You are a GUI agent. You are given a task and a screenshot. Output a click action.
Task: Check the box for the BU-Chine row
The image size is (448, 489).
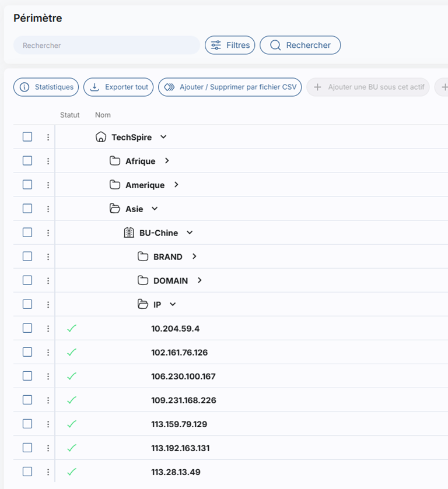click(27, 233)
